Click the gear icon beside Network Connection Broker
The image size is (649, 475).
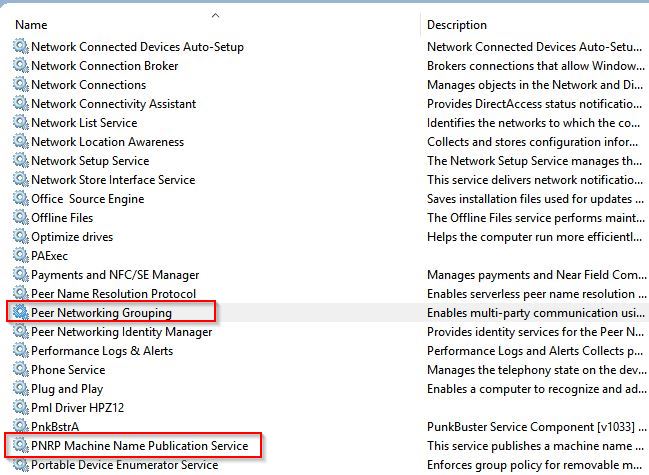tap(20, 65)
